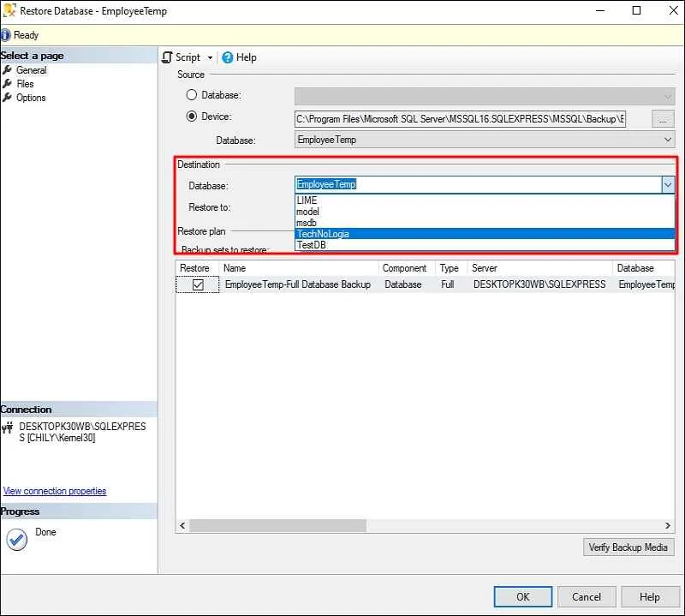Open the Options page
685x616 pixels.
31,98
